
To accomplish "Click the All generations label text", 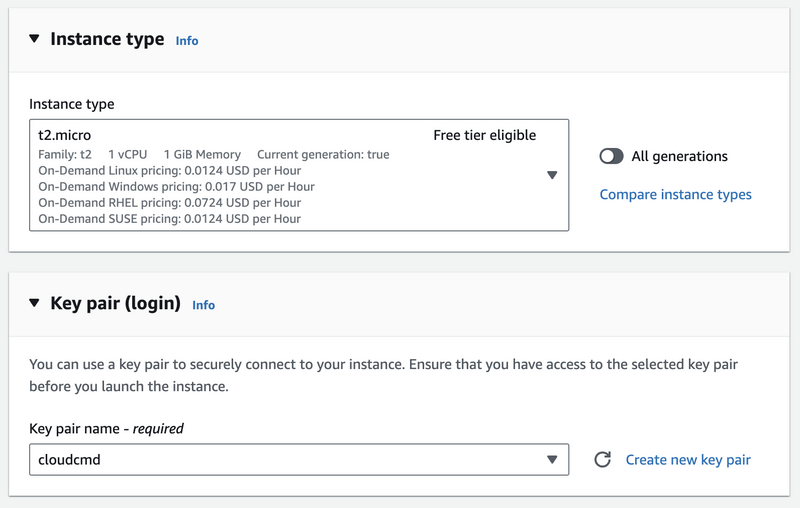I will 680,156.
